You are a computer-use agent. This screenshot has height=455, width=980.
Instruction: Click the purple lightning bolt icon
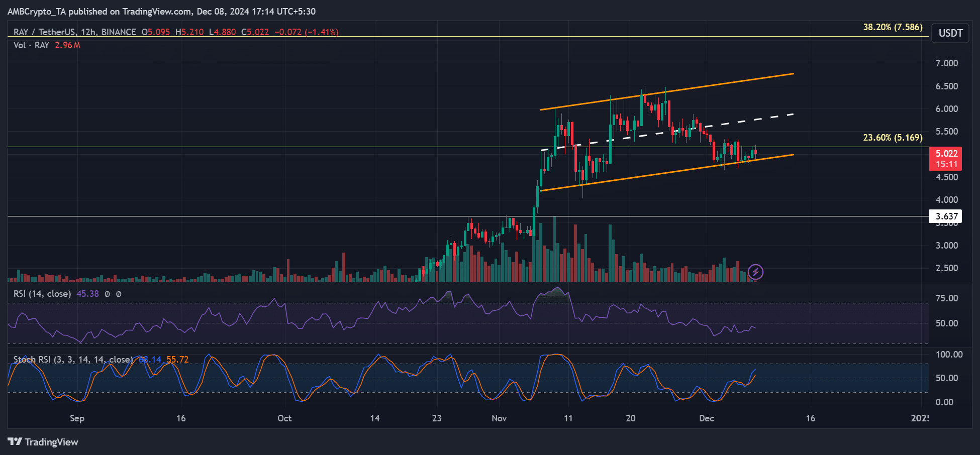point(755,272)
